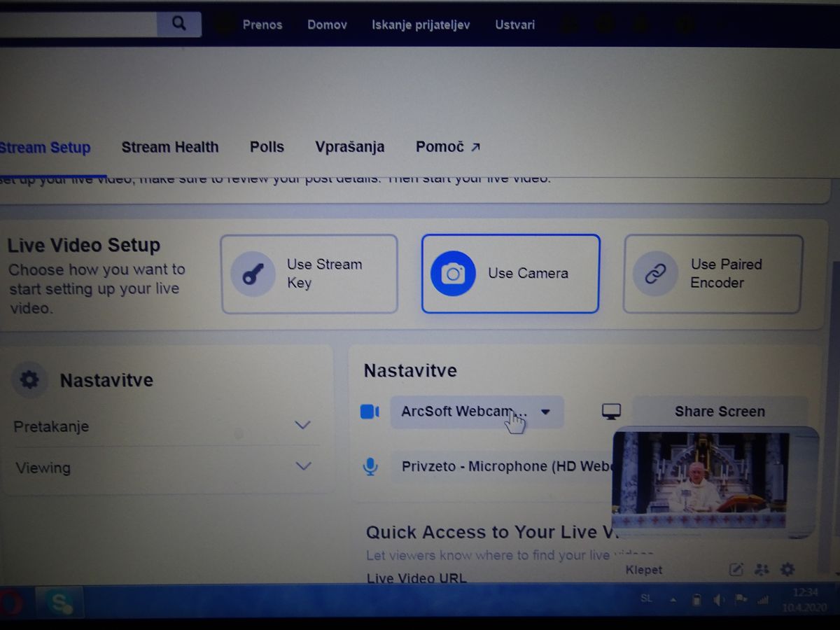Viewport: 840px width, 630px height.
Task: Click the Share Screen button
Action: 720,412
